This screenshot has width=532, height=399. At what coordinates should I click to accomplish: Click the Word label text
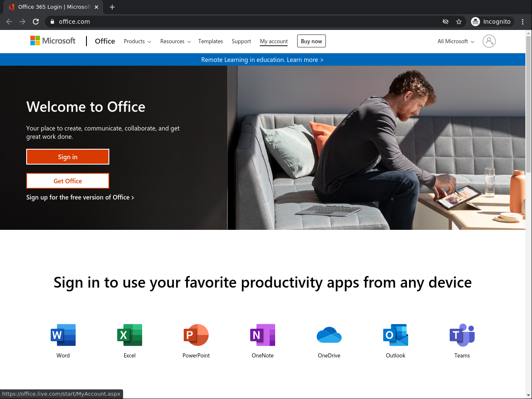63,355
